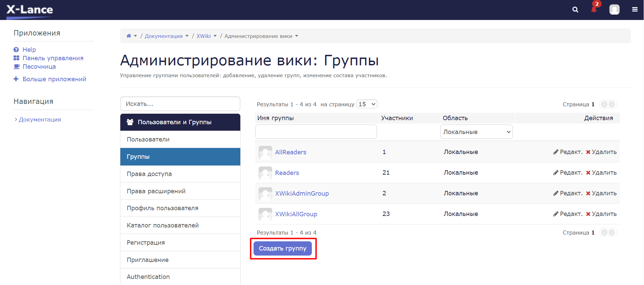Edit the Readers group
644x285 pixels.
[568, 173]
